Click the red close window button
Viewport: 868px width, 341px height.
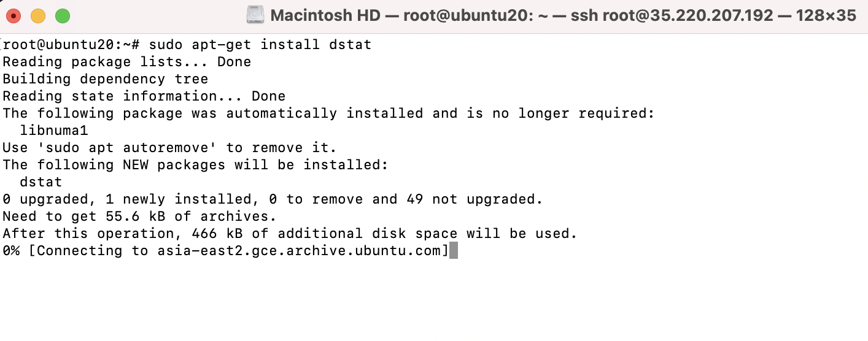click(14, 16)
